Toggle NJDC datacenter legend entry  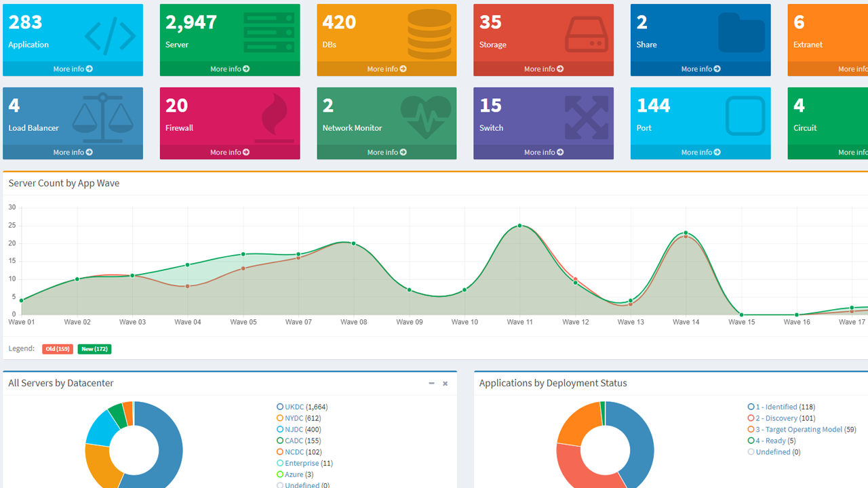coord(298,430)
